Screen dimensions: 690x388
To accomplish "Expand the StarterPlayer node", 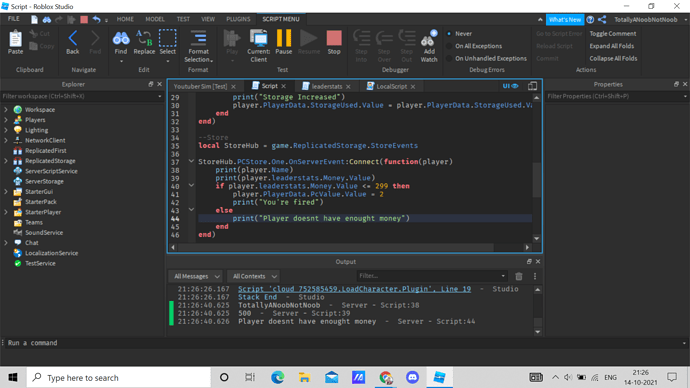I will (6, 212).
